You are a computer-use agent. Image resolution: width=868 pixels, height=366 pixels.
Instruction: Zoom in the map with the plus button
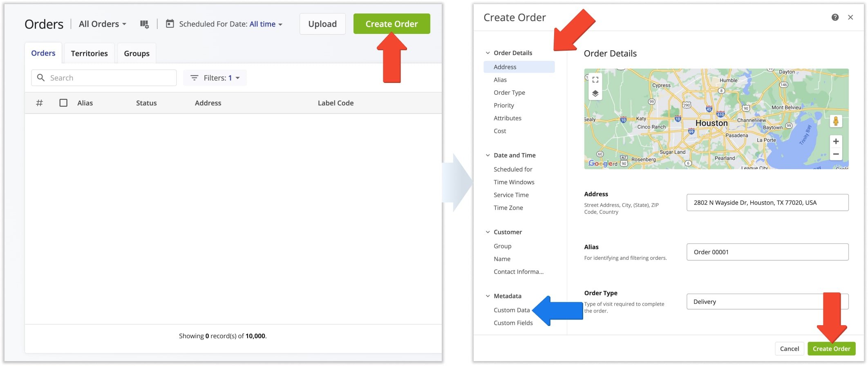tap(836, 141)
